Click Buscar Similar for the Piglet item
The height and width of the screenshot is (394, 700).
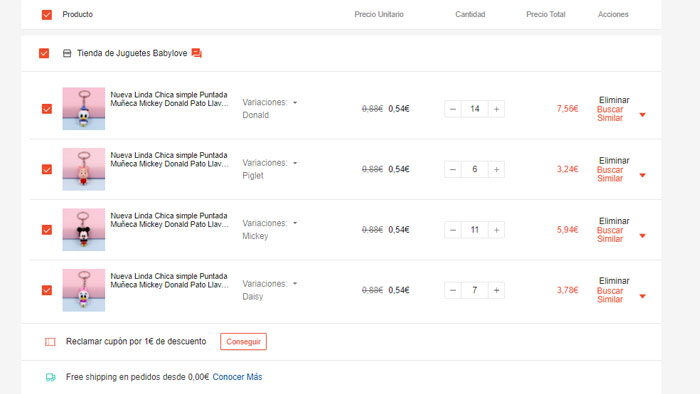610,174
